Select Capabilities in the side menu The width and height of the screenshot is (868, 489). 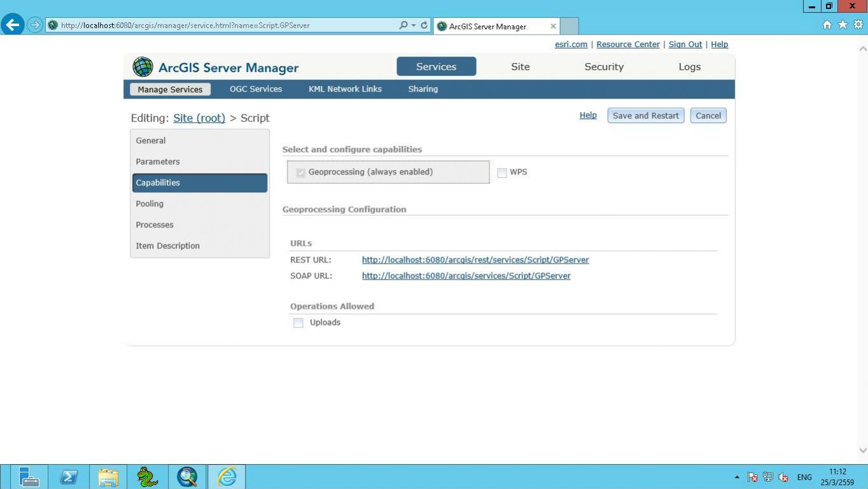[x=200, y=183]
